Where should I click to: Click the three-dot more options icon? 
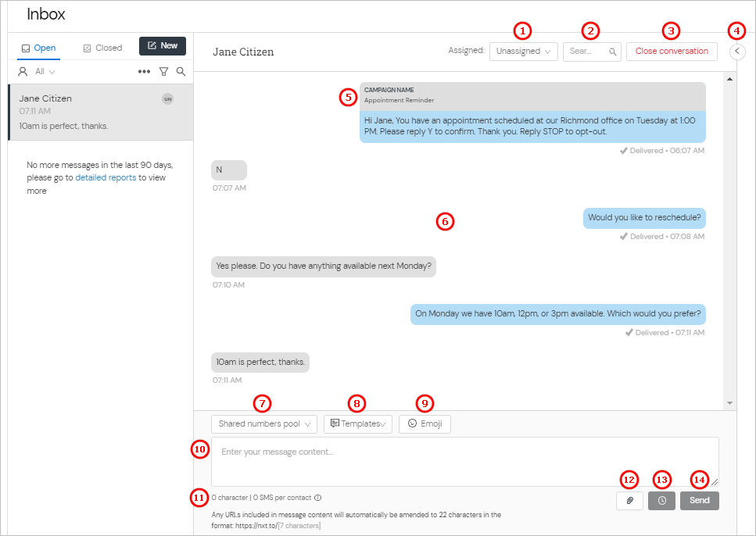144,71
